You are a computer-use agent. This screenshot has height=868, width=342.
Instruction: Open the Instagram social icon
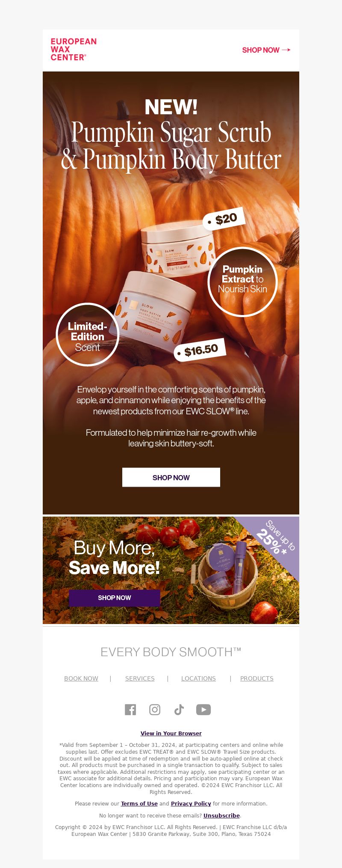(155, 710)
